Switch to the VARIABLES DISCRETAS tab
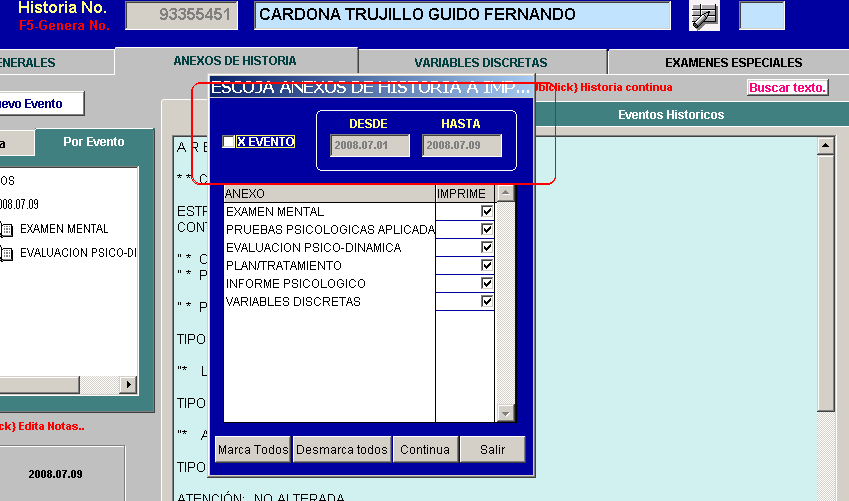Viewport: 849px width, 501px height. click(481, 62)
